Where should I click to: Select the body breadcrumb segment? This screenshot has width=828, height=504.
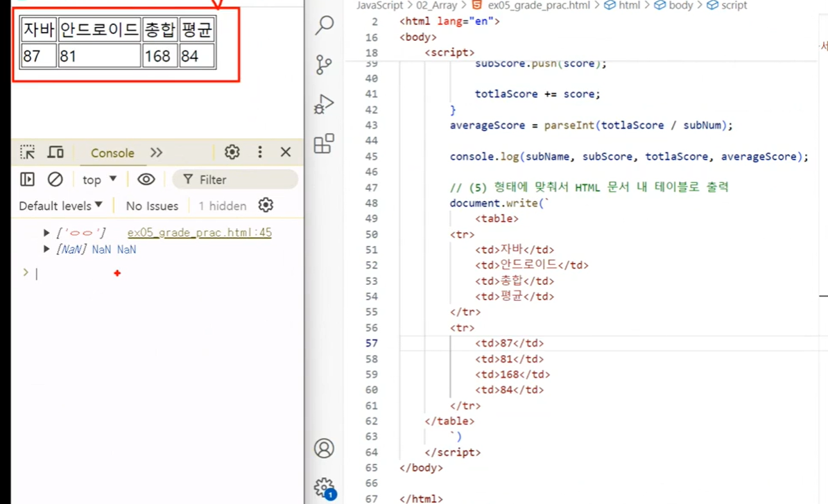click(x=673, y=6)
